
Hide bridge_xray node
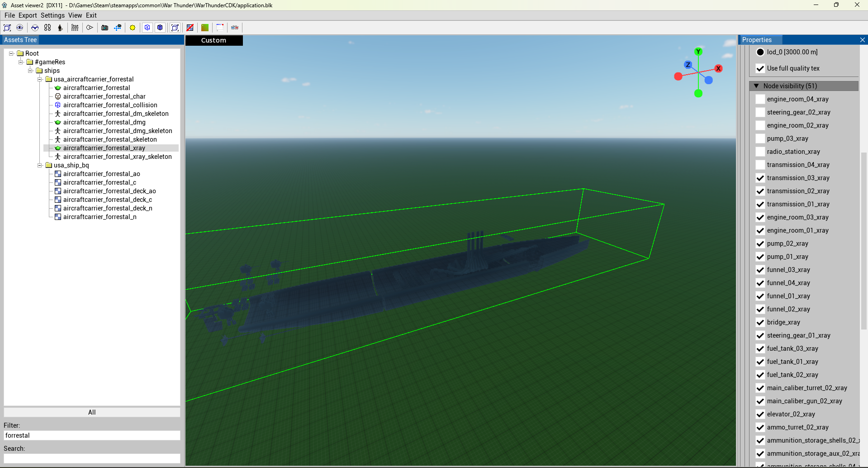click(x=760, y=322)
